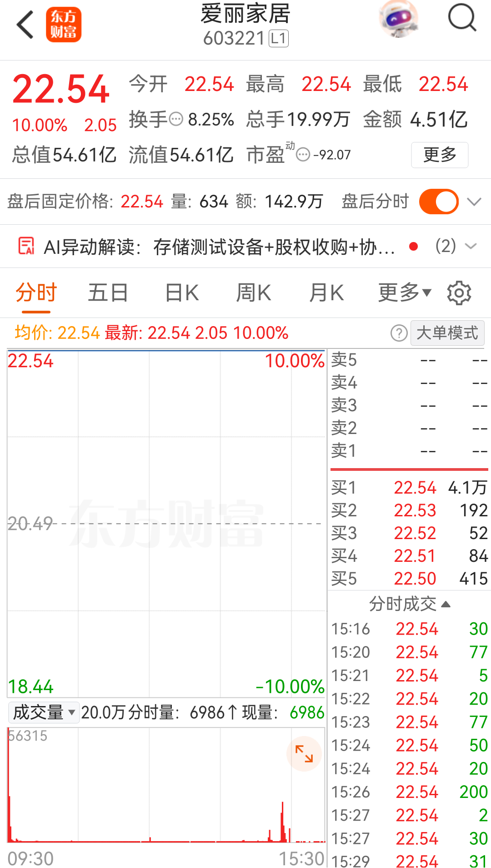This screenshot has height=868, width=491.
Task: Tap the 买2 order row at 22.53
Action: 409,510
